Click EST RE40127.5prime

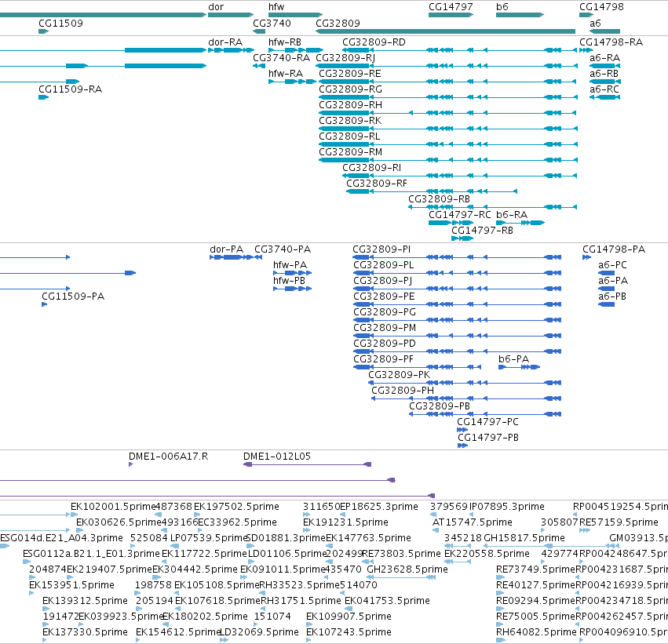tap(536, 585)
